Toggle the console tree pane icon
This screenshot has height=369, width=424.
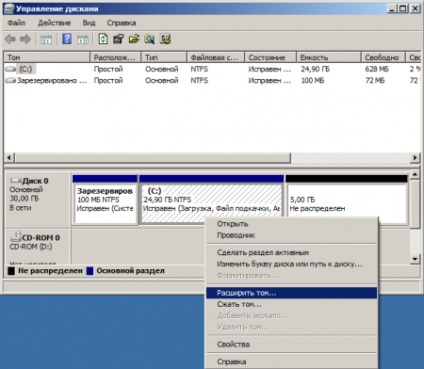(46, 40)
